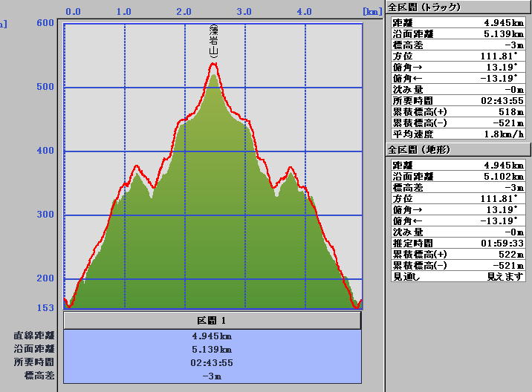
Task: Click the -3m 標高差 cell below chart
Action: [212, 376]
